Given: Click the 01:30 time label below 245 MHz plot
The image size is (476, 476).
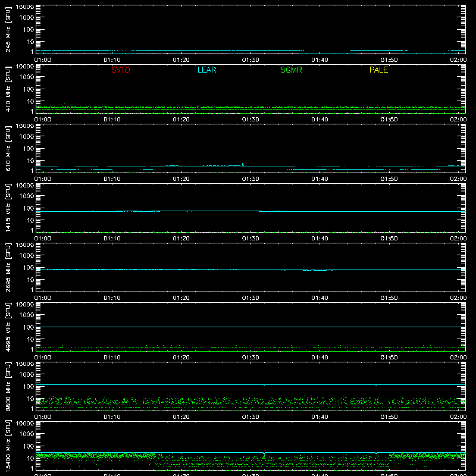Looking at the screenshot, I should pyautogui.click(x=250, y=60).
